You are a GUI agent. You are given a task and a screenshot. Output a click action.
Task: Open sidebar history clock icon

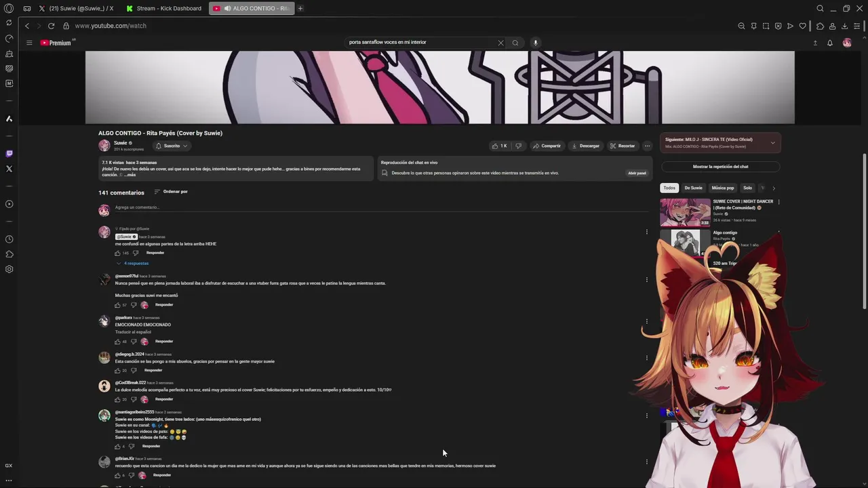(9, 239)
